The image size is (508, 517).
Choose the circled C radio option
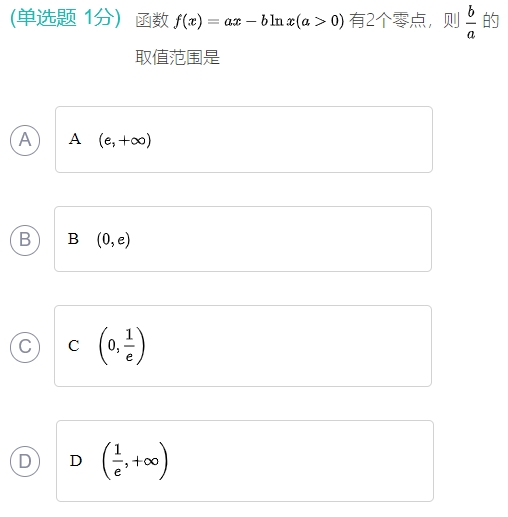pyautogui.click(x=25, y=347)
